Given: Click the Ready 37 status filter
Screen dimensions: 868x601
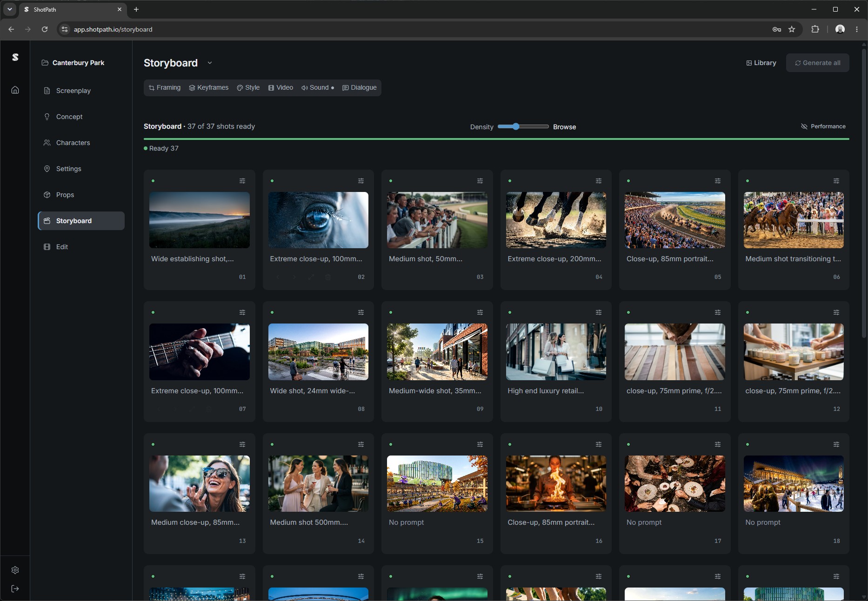Looking at the screenshot, I should point(161,148).
